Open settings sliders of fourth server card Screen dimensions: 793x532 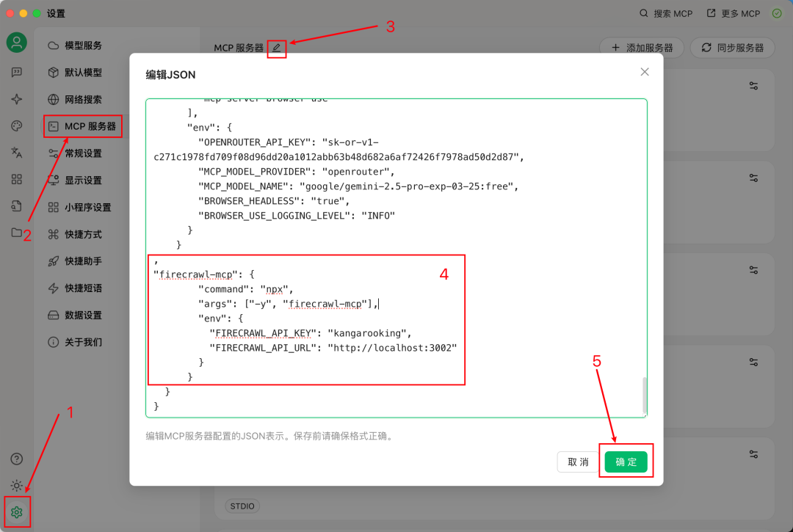753,362
